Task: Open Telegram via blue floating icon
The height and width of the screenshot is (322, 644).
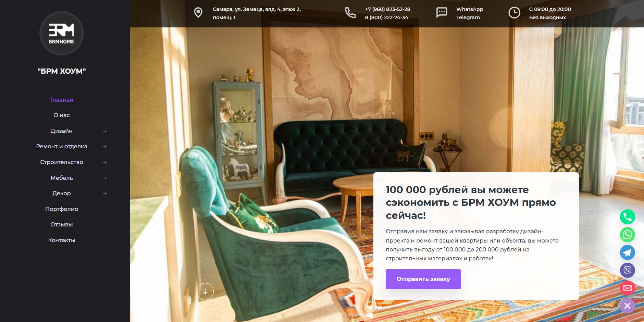Action: [627, 252]
